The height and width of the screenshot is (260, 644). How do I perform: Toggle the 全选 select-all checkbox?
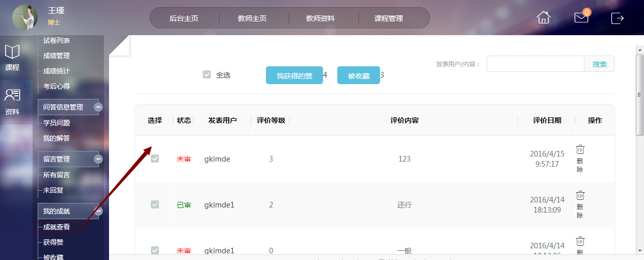click(207, 74)
